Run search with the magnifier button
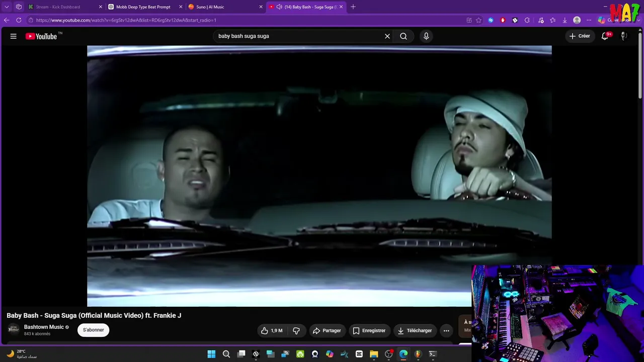 click(x=404, y=36)
